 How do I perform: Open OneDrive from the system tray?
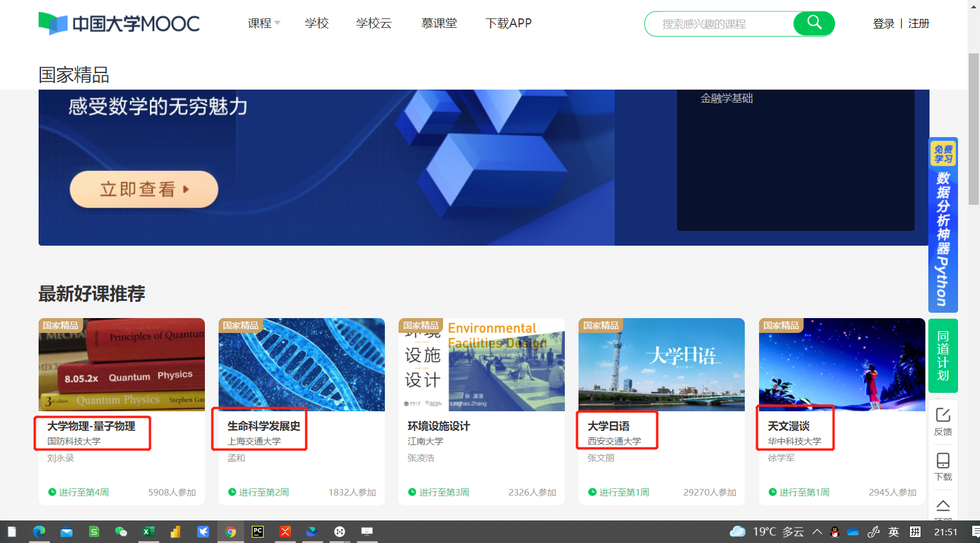coord(854,532)
